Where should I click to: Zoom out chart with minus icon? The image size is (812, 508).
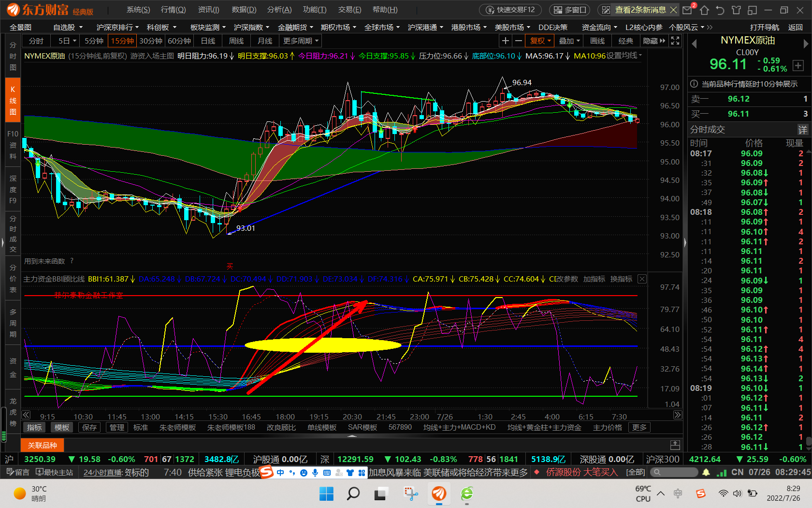(x=518, y=41)
